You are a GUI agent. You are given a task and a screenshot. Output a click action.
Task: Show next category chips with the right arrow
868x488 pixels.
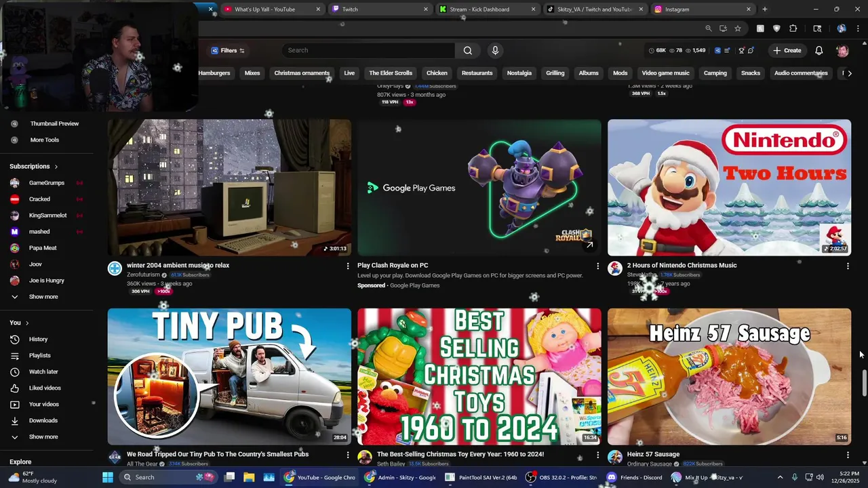[849, 73]
